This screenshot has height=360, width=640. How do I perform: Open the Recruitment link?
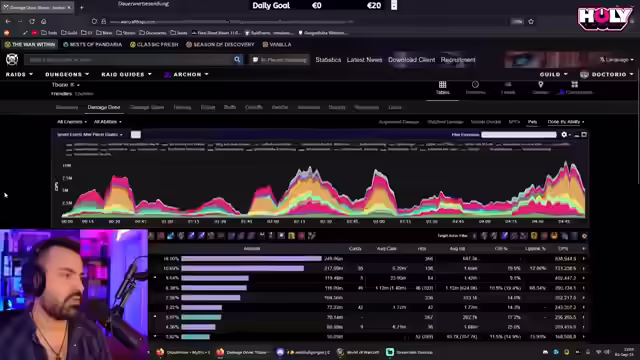pyautogui.click(x=458, y=60)
